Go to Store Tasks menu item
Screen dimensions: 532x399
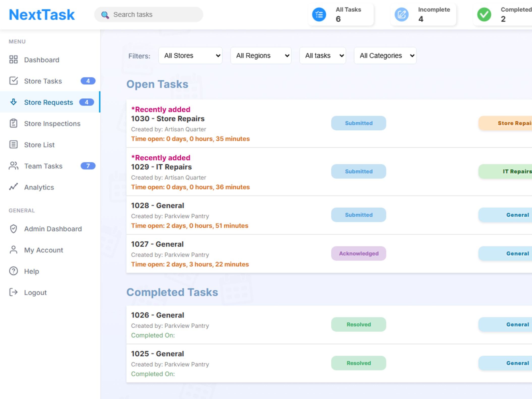[50, 81]
